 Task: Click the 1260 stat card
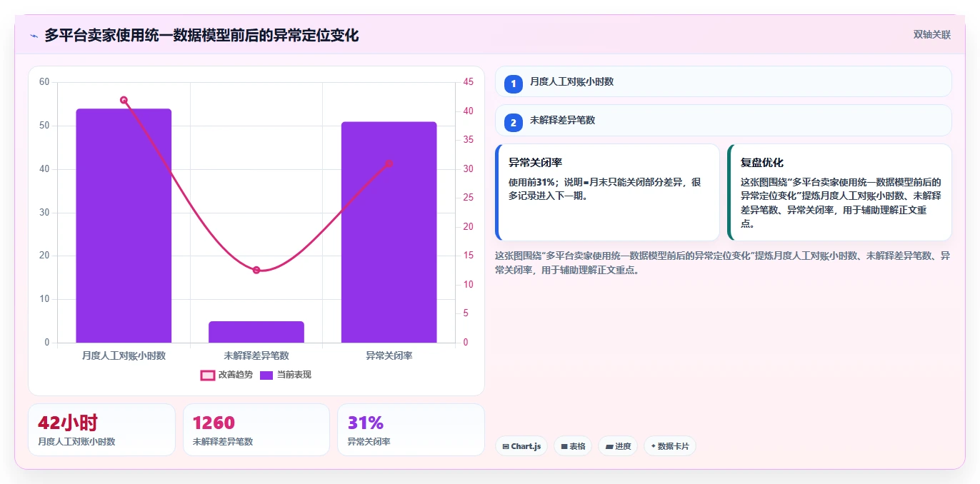(256, 430)
